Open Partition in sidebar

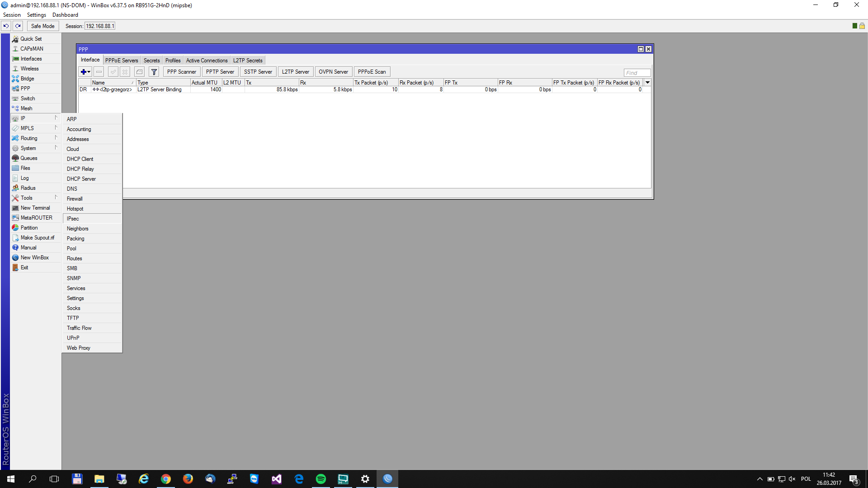coord(36,228)
